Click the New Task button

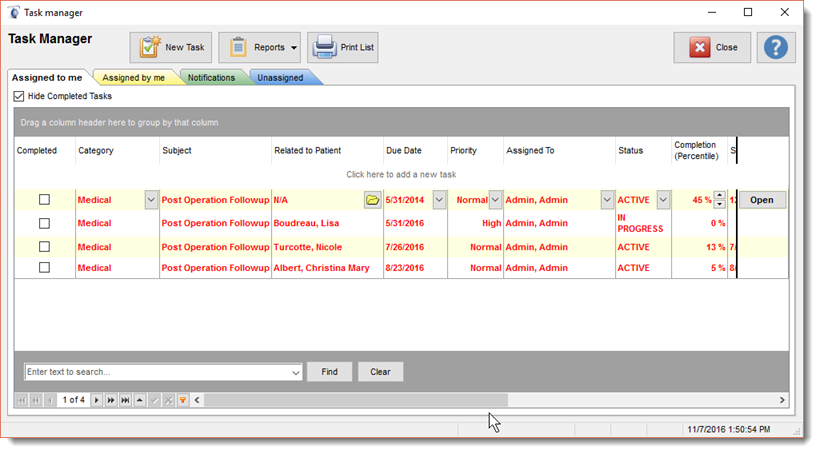[170, 47]
